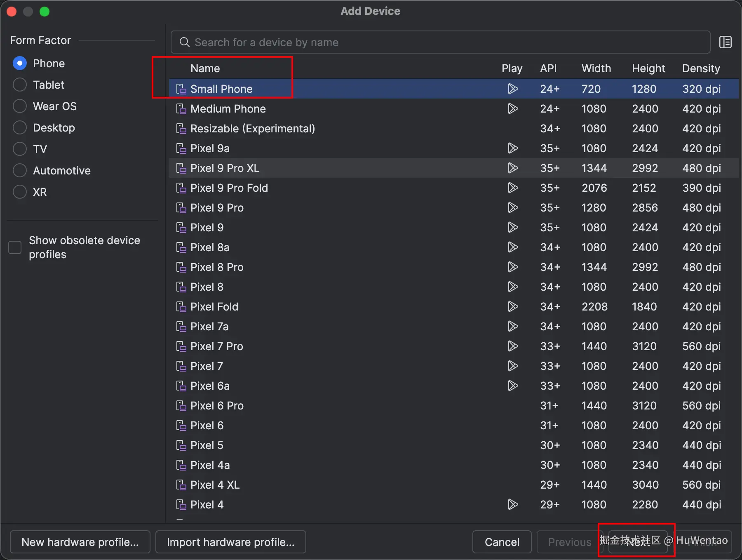
Task: Click the 390 dpi density value
Action: [x=702, y=188]
